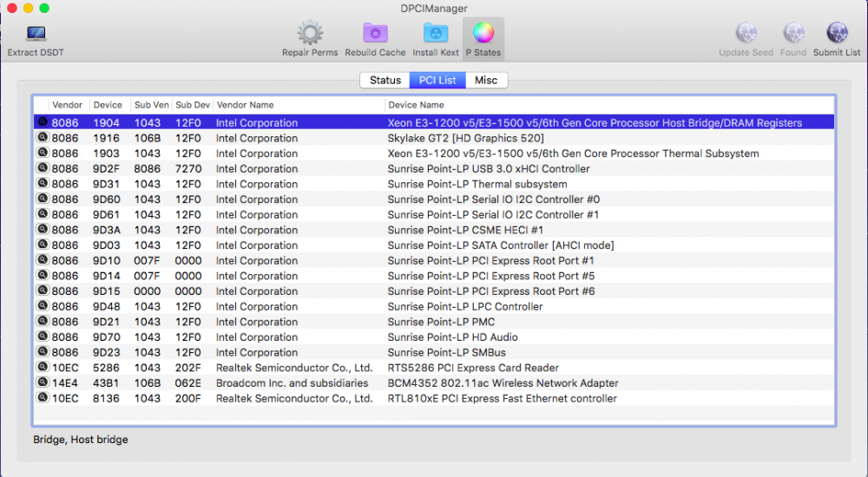Select BCM4352 802.11ac Wireless Network Adapter text
This screenshot has width=868, height=477.
(503, 383)
